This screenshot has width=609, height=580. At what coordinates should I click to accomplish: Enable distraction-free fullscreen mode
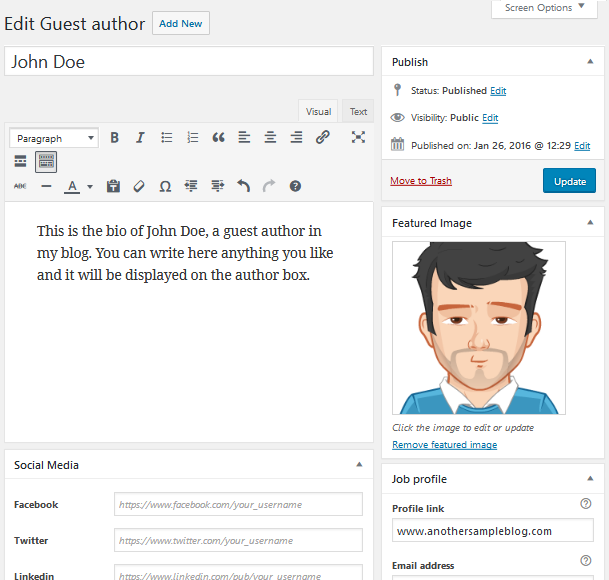click(x=358, y=138)
